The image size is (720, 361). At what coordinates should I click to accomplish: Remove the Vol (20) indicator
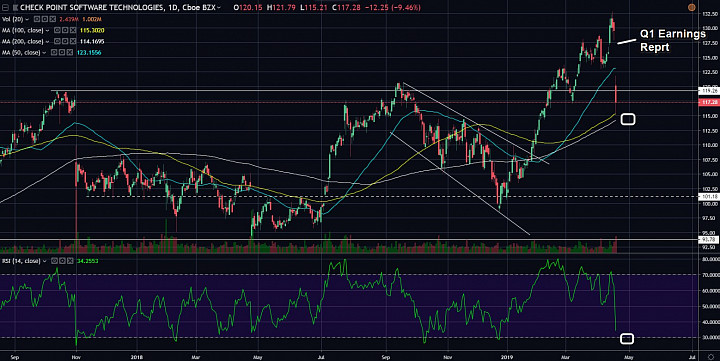click(53, 19)
